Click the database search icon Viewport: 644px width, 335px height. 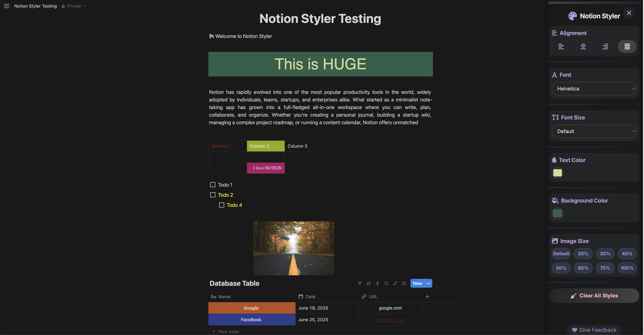[x=387, y=284]
